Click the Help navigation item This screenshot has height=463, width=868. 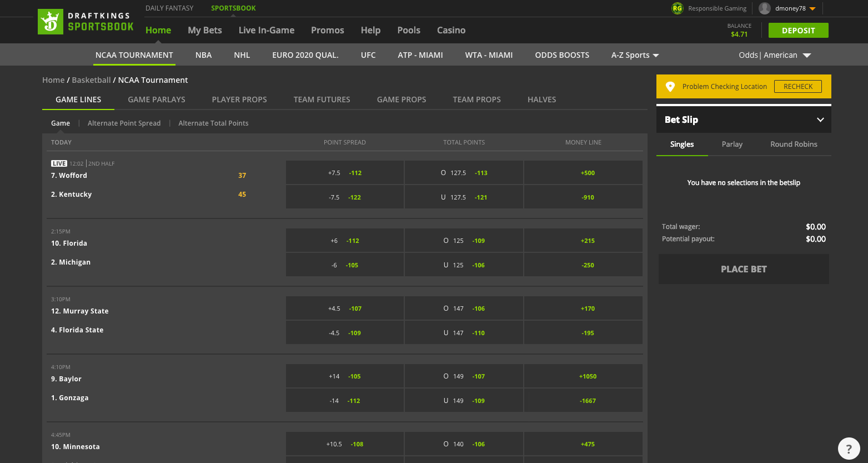coord(370,30)
